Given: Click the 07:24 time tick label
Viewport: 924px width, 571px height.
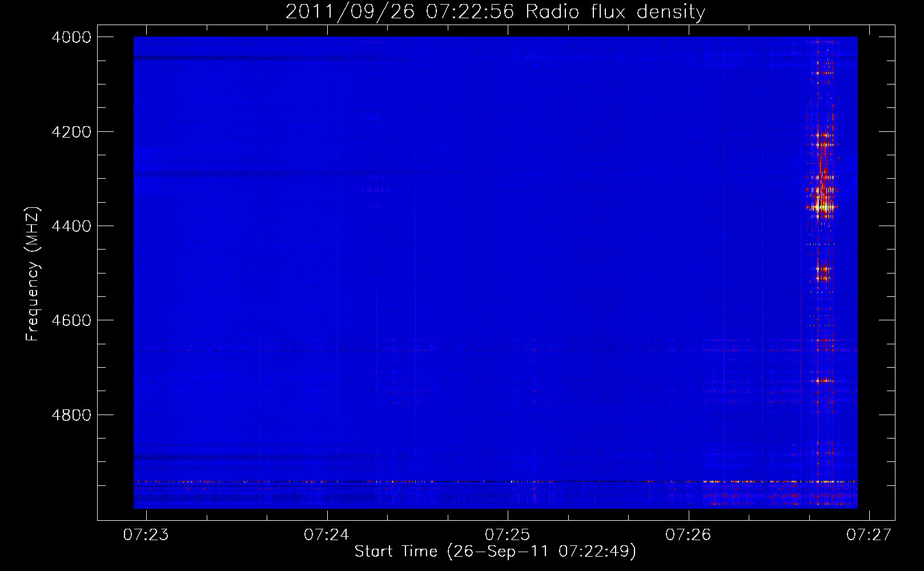Looking at the screenshot, I should coord(327,534).
